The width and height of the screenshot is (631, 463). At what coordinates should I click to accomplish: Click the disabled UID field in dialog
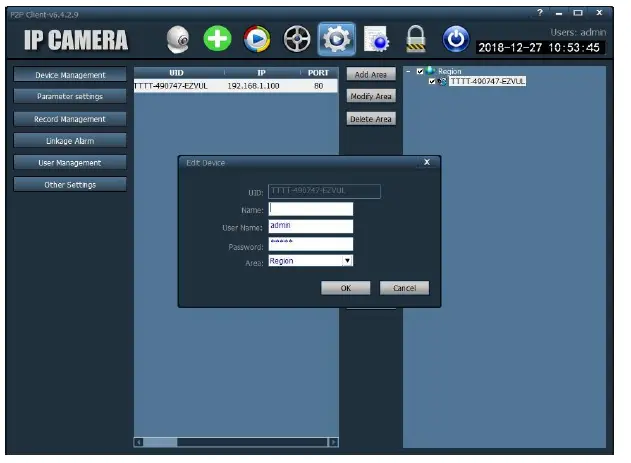(324, 191)
